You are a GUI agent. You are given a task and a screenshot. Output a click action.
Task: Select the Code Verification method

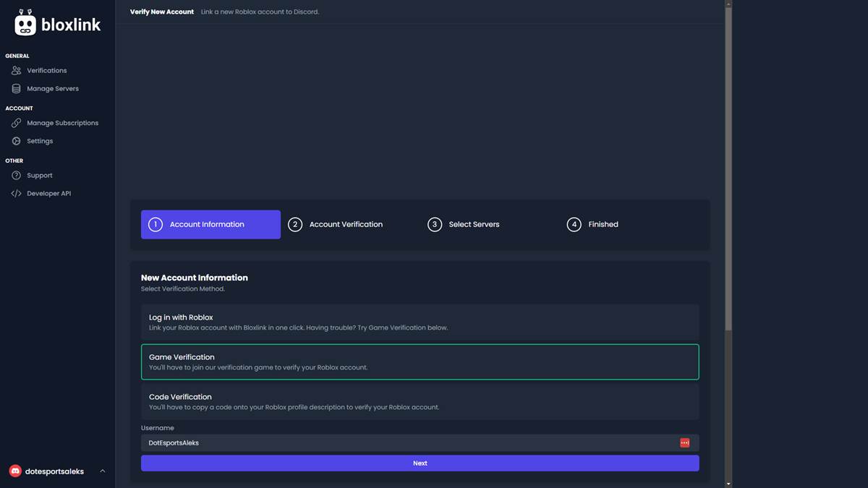click(x=420, y=401)
